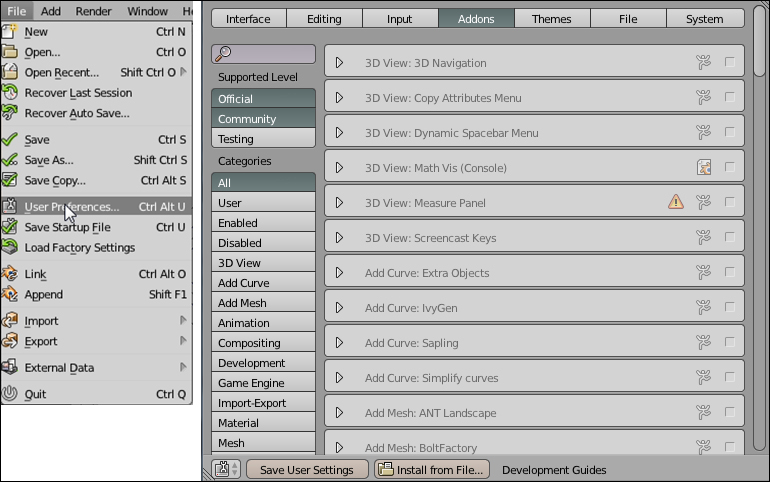Viewport: 770px width, 482px height.
Task: Switch to the Input tab
Action: click(400, 19)
